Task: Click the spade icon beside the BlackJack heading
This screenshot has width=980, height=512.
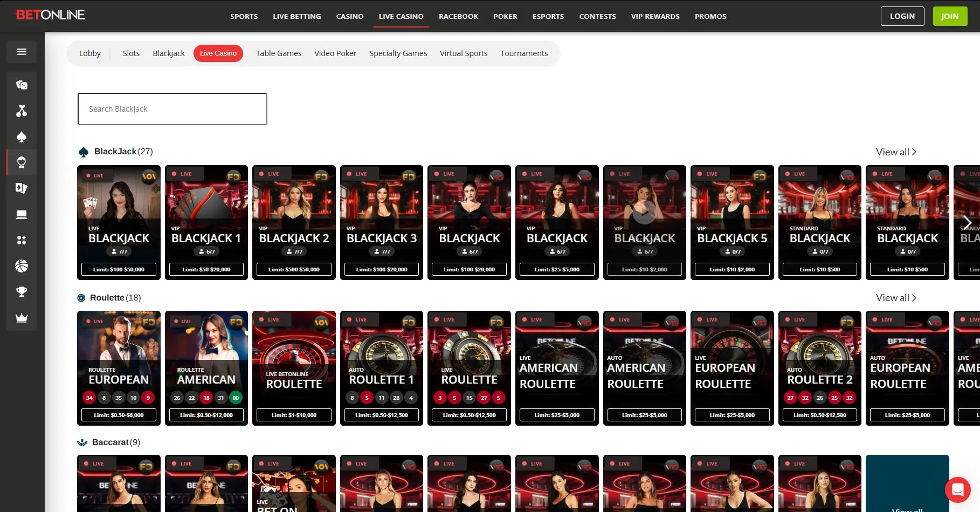Action: pyautogui.click(x=84, y=152)
